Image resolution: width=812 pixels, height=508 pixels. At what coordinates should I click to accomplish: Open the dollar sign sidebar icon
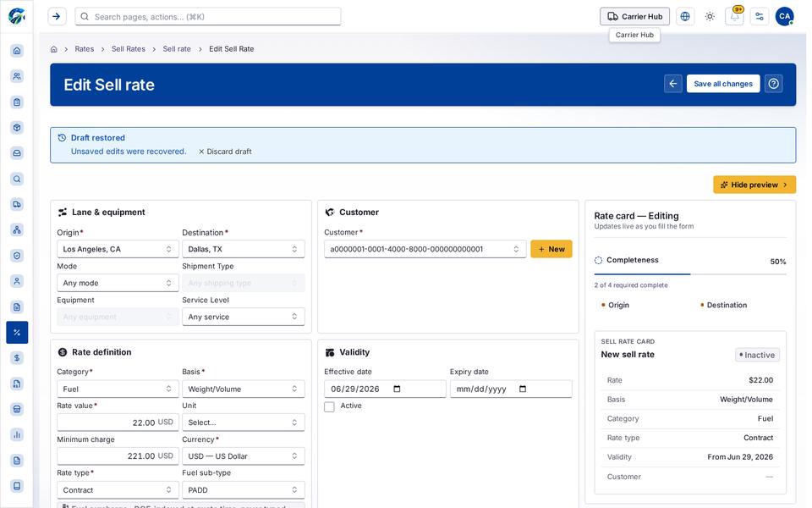(17, 357)
